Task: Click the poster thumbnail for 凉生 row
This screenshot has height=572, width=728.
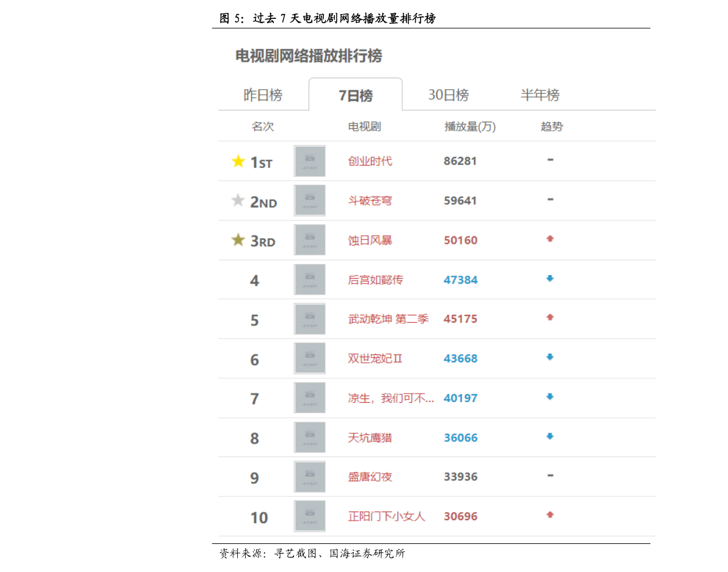Action: coord(310,398)
